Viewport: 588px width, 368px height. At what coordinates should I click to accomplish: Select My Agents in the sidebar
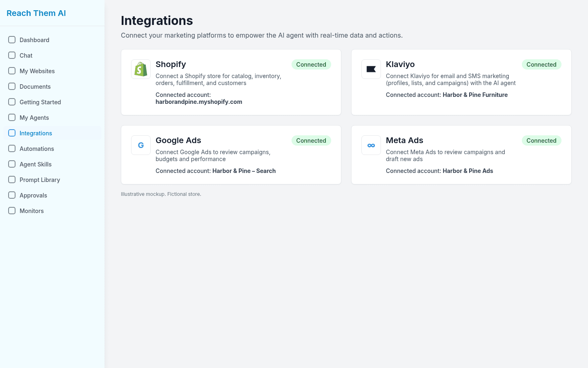(x=52, y=117)
